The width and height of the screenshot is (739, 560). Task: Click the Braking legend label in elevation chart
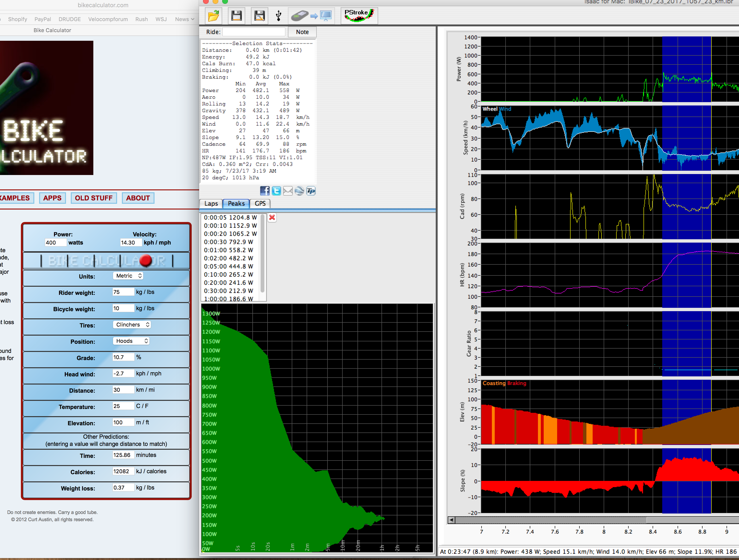[x=517, y=383]
